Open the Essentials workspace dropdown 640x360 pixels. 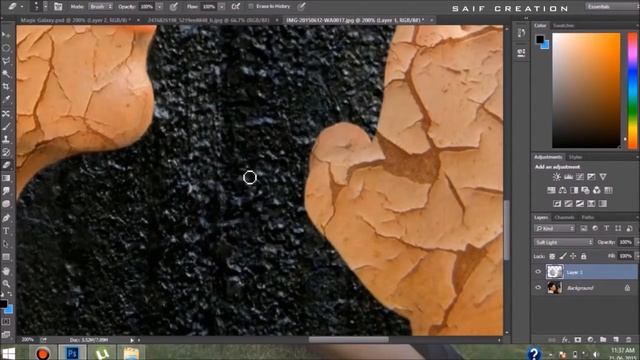612,7
